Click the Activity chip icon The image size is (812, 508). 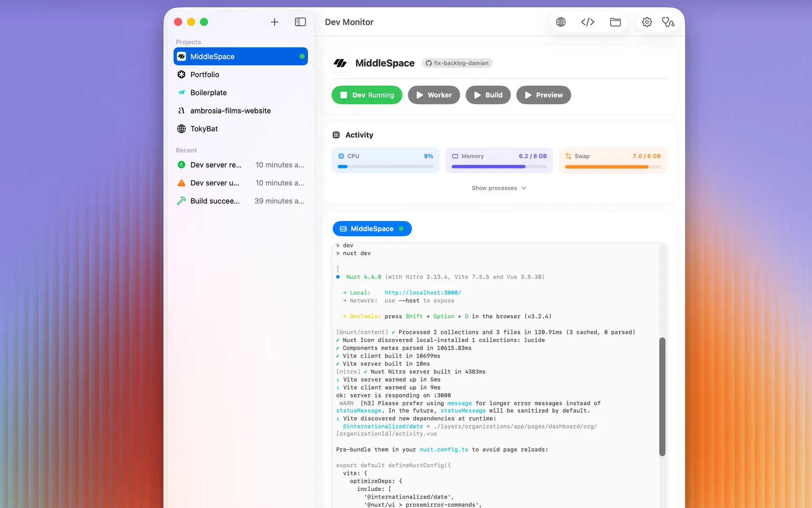[336, 135]
